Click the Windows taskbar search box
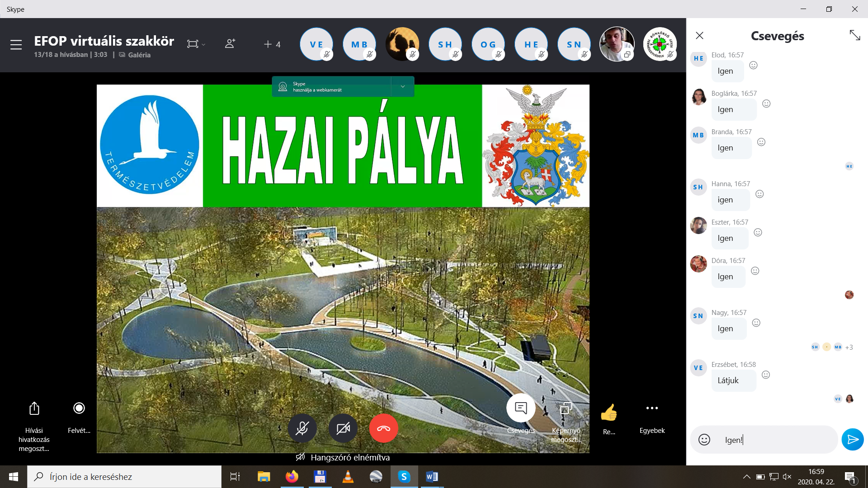This screenshot has height=488, width=868. [x=124, y=477]
